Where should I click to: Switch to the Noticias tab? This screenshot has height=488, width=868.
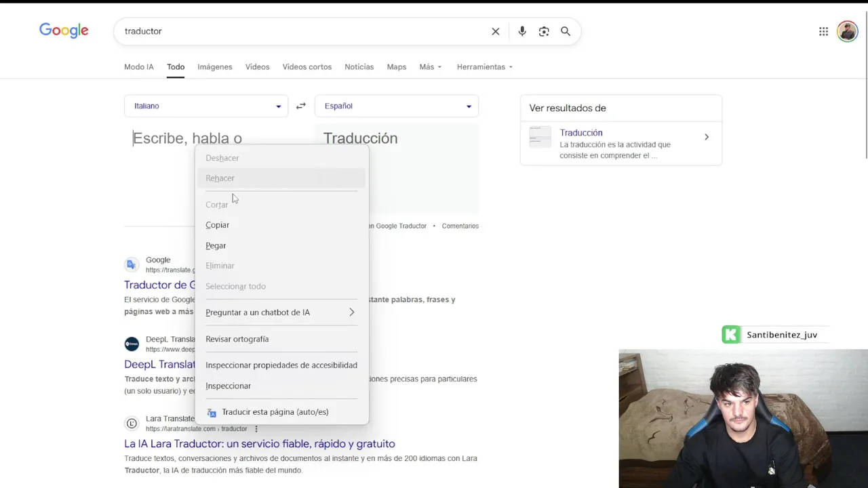point(359,67)
